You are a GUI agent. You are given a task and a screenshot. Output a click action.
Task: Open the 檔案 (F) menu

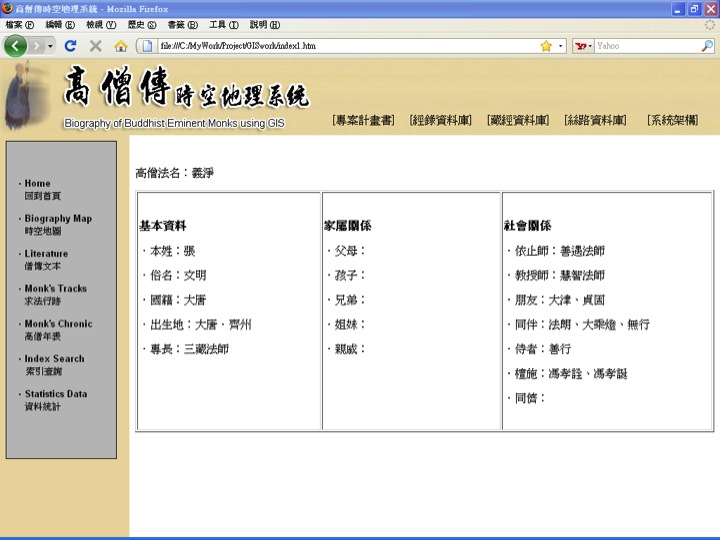coord(20,25)
